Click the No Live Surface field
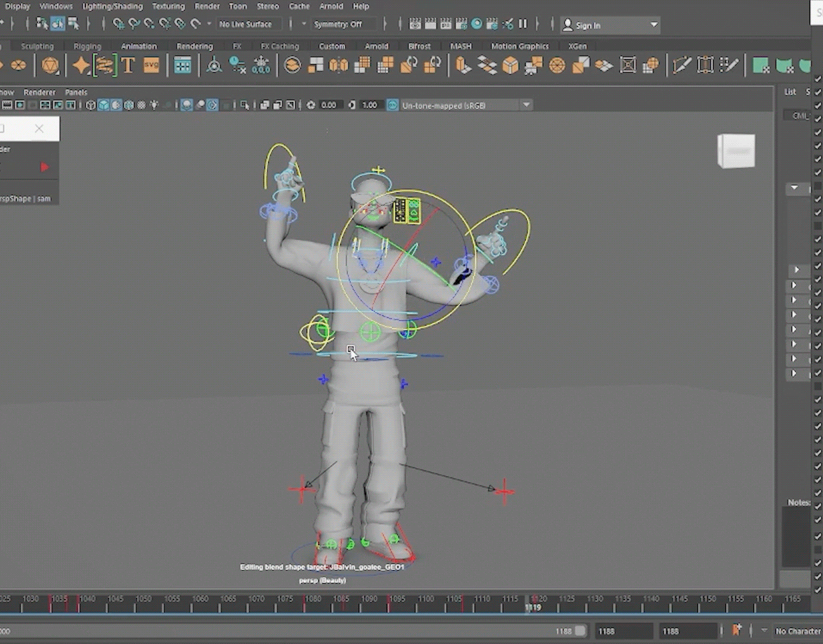 point(245,24)
